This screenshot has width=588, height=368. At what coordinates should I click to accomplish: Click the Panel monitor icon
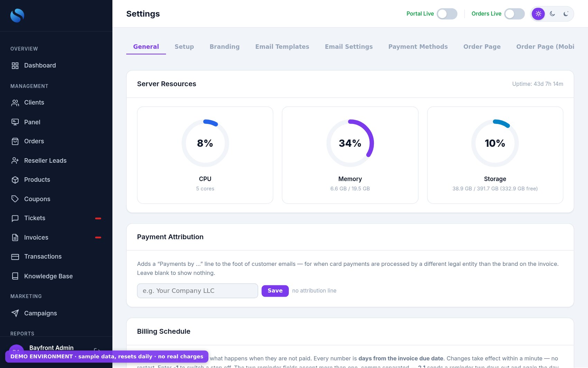[15, 122]
